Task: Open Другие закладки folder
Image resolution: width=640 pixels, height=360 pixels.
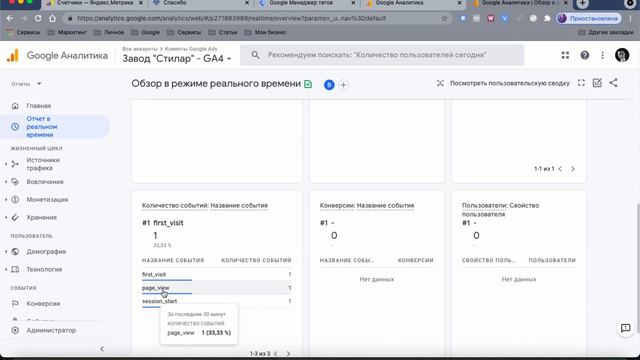Action: point(606,32)
